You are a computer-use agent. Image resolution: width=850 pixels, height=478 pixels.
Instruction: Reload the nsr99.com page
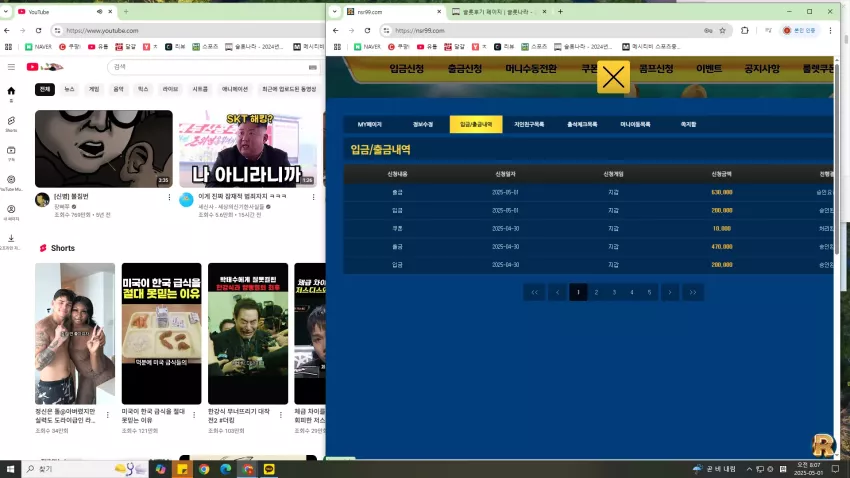tap(368, 31)
